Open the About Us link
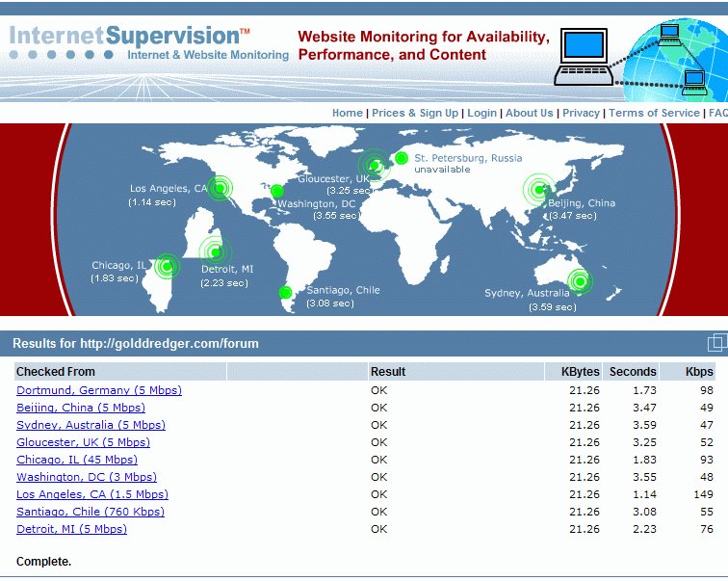The width and height of the screenshot is (728, 581). [530, 113]
